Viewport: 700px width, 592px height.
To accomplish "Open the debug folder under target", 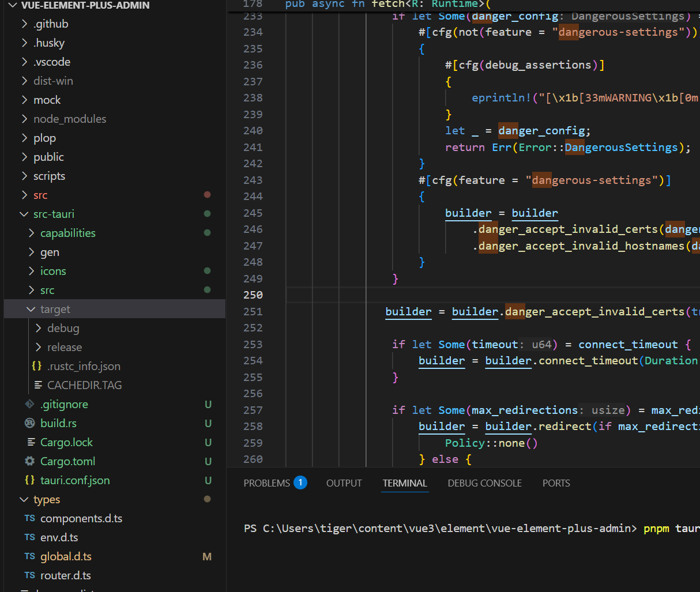I will click(x=63, y=328).
